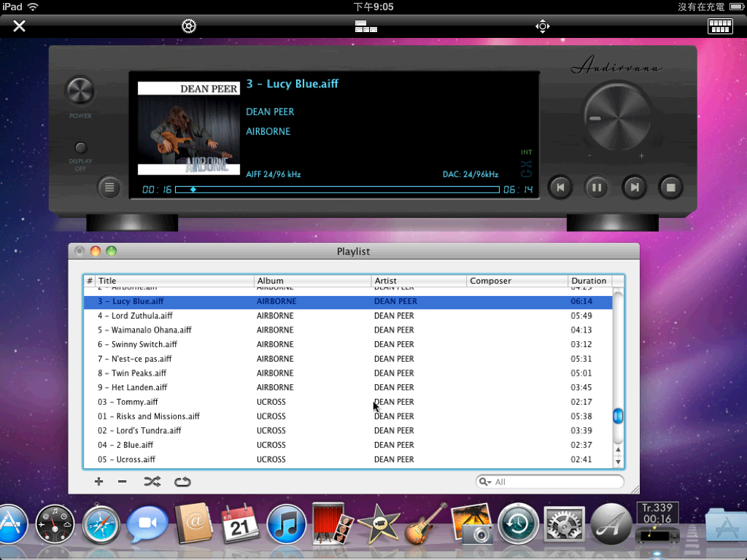Viewport: 747px width, 560px height.
Task: Remove the selected track with the minus button
Action: point(123,481)
